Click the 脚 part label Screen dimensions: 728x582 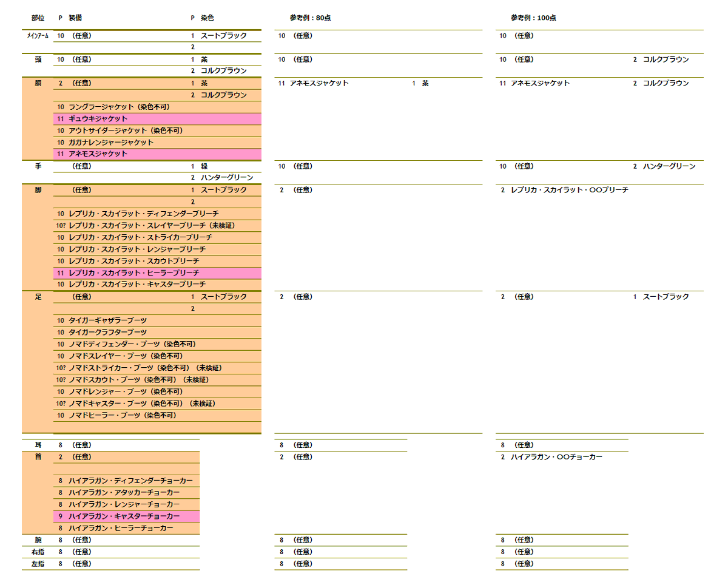(38, 190)
